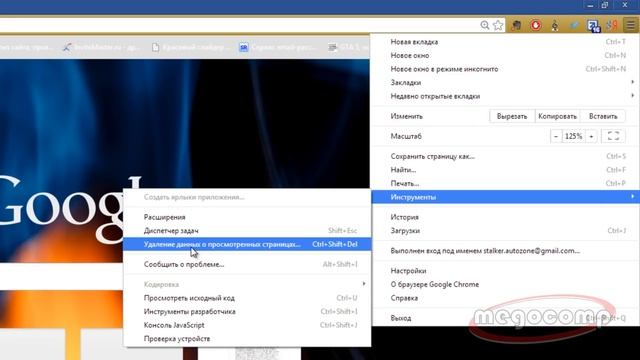Open the Инструменты submenu entry

[506, 197]
